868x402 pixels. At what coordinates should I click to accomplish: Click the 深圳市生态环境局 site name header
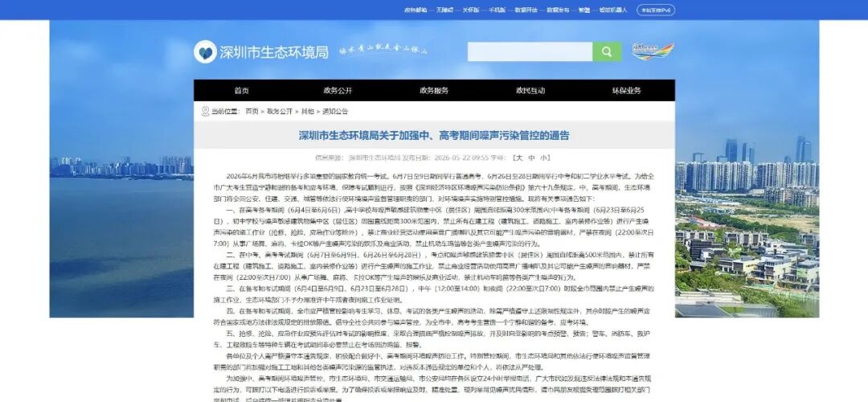273,52
